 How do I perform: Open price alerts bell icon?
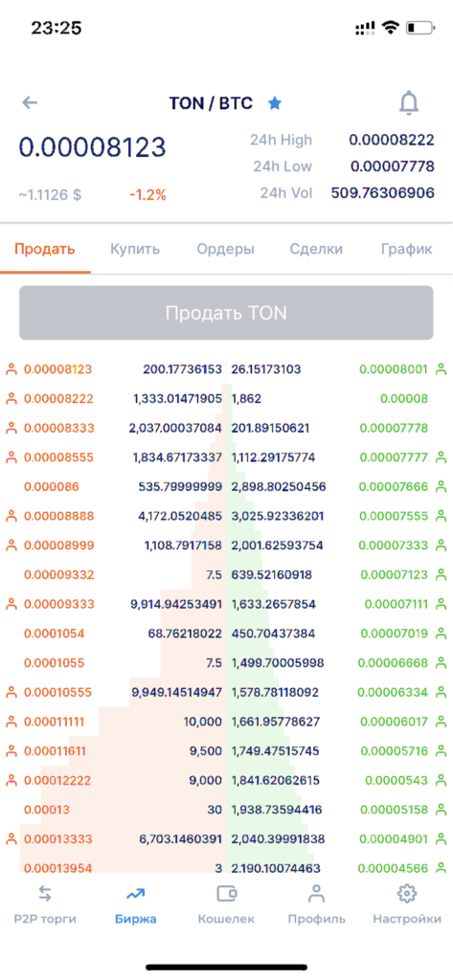tap(409, 103)
